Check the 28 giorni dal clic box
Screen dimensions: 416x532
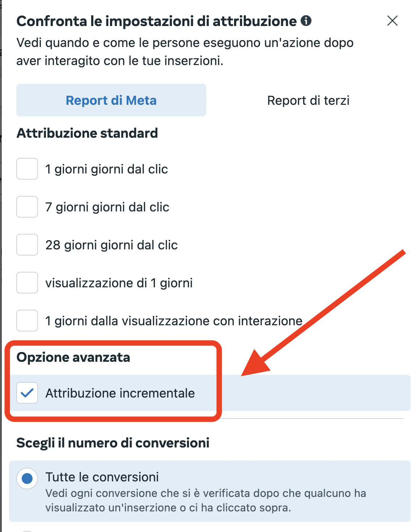point(27,245)
